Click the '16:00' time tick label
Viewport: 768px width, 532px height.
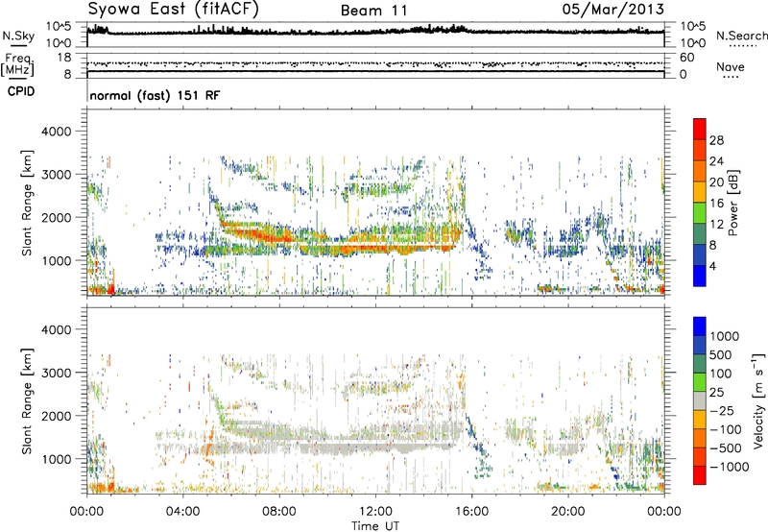click(x=472, y=512)
